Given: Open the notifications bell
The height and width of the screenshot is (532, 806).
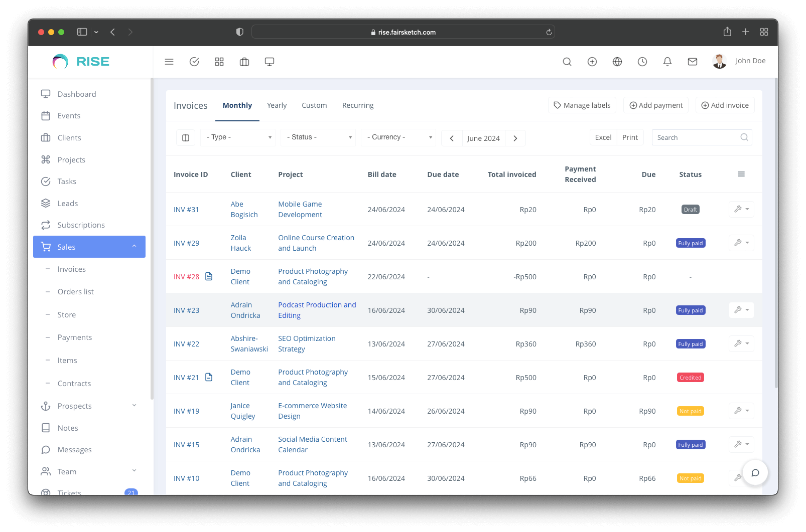Looking at the screenshot, I should pos(667,62).
